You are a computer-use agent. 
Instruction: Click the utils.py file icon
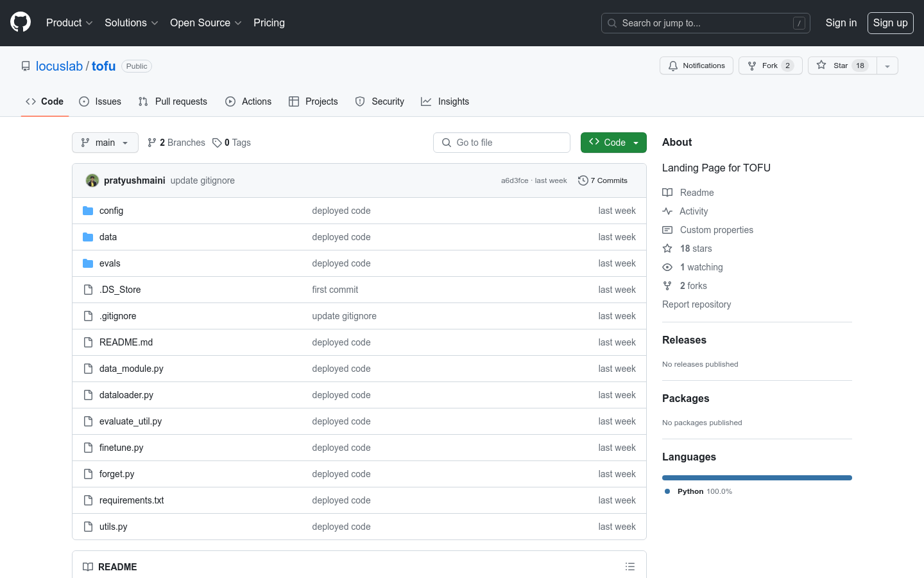pyautogui.click(x=88, y=527)
